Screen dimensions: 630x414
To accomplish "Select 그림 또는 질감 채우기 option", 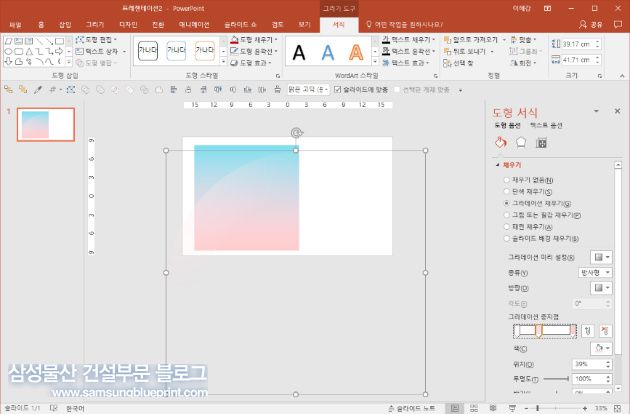I will click(x=542, y=215).
